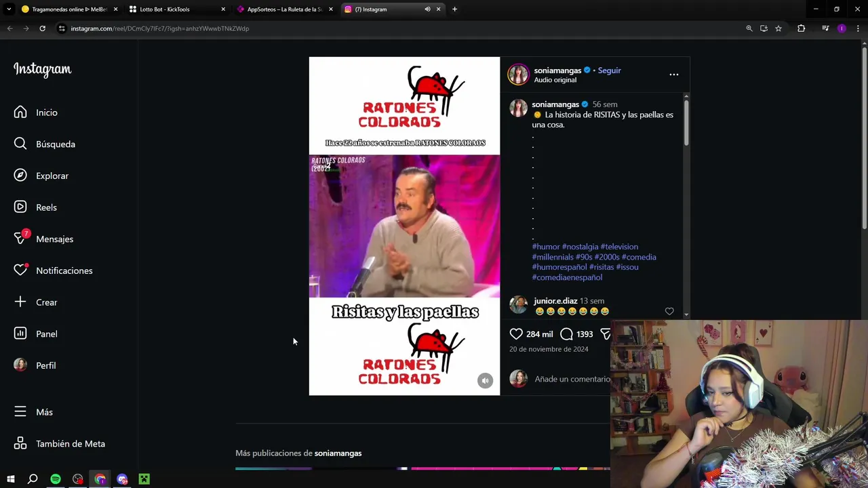
Task: Open Spotify from taskbar
Action: (56, 479)
